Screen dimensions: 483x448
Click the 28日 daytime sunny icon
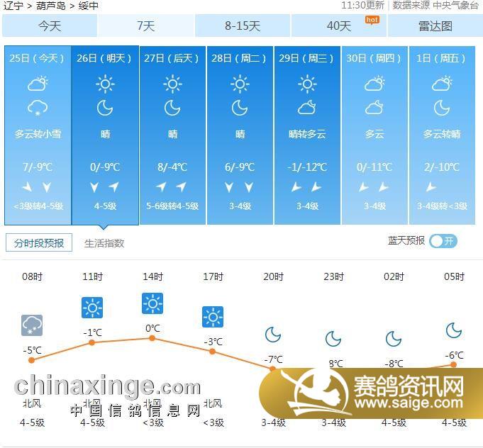pos(240,84)
